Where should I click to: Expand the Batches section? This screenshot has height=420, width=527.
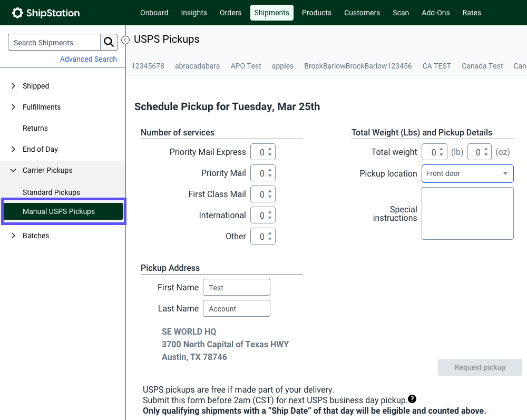click(13, 236)
